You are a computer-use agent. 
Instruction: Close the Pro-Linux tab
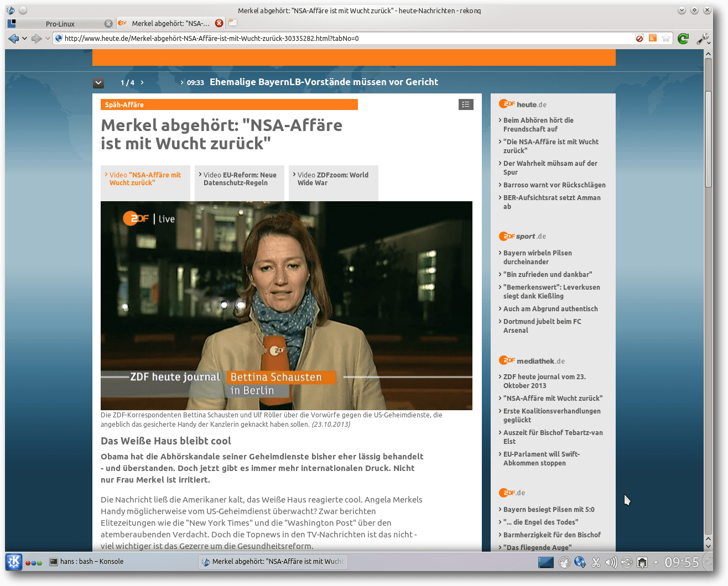coord(108,24)
